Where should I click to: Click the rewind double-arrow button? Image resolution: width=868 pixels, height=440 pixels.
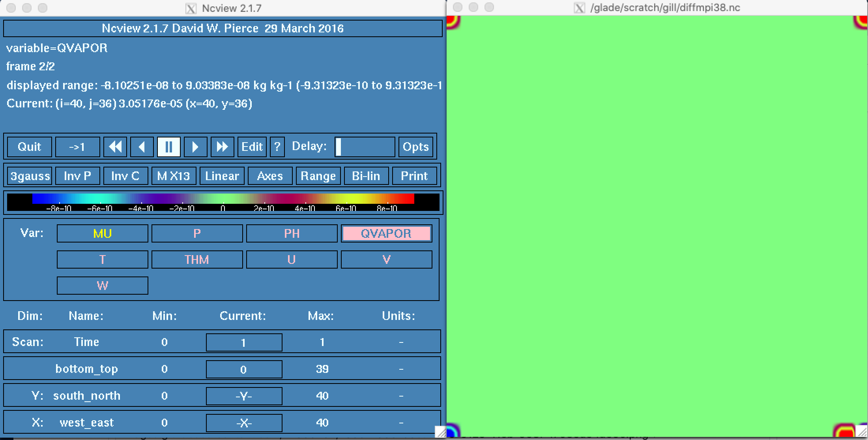pyautogui.click(x=115, y=147)
